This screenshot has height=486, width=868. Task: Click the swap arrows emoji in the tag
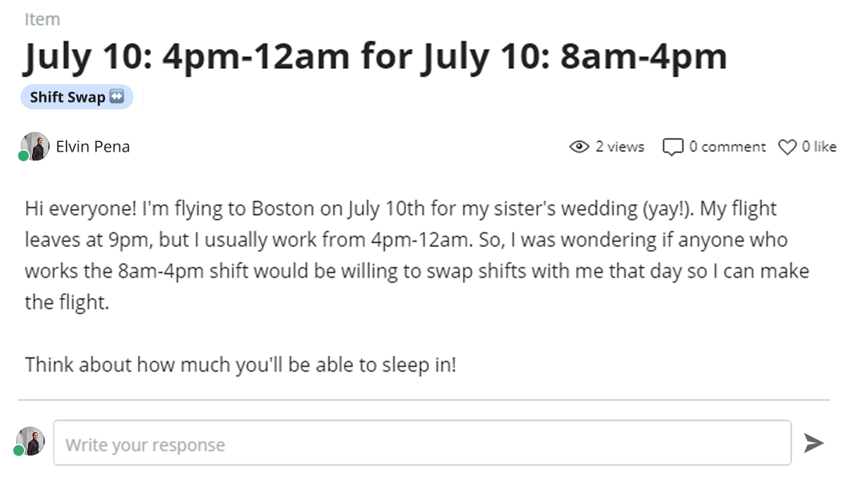point(117,96)
